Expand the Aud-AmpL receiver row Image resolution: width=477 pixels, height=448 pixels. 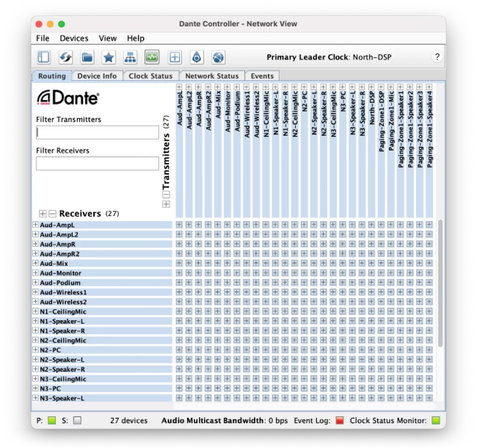pos(35,225)
